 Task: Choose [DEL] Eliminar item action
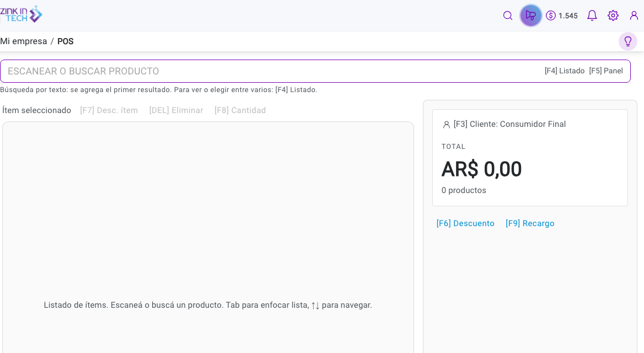click(x=176, y=110)
